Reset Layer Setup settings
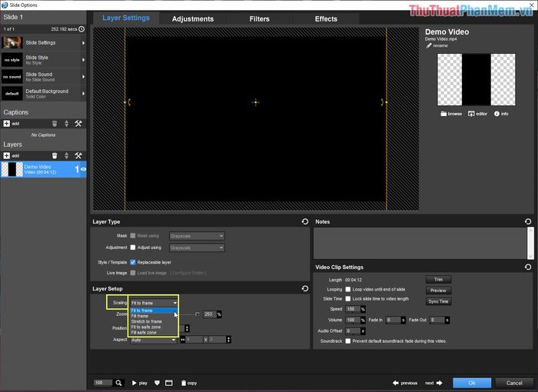The image size is (538, 392). (305, 288)
